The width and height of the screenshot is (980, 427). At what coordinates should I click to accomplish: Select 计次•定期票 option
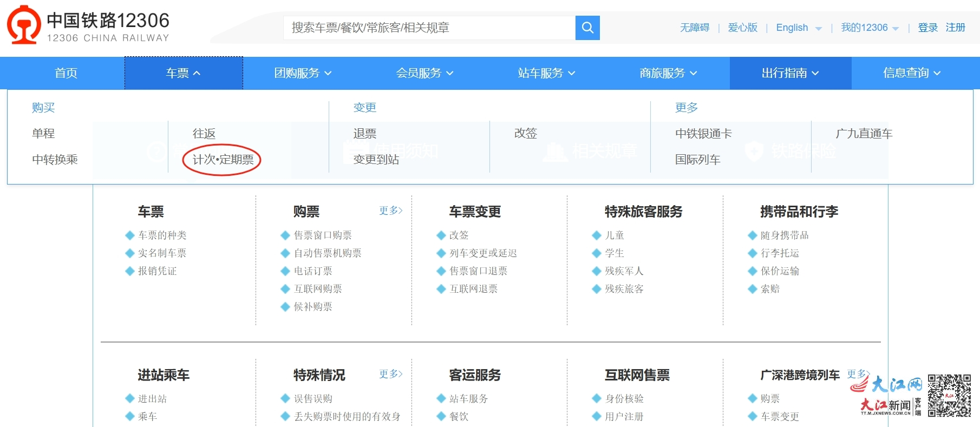223,159
